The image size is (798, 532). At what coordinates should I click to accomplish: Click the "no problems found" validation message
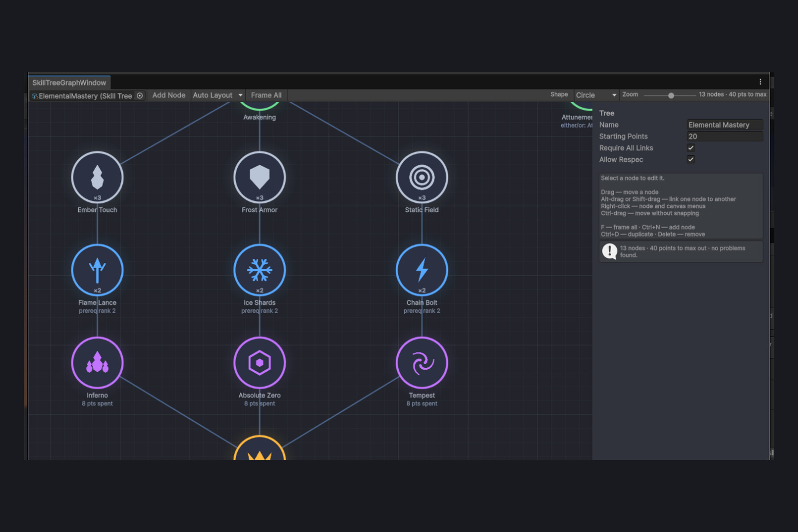click(682, 252)
